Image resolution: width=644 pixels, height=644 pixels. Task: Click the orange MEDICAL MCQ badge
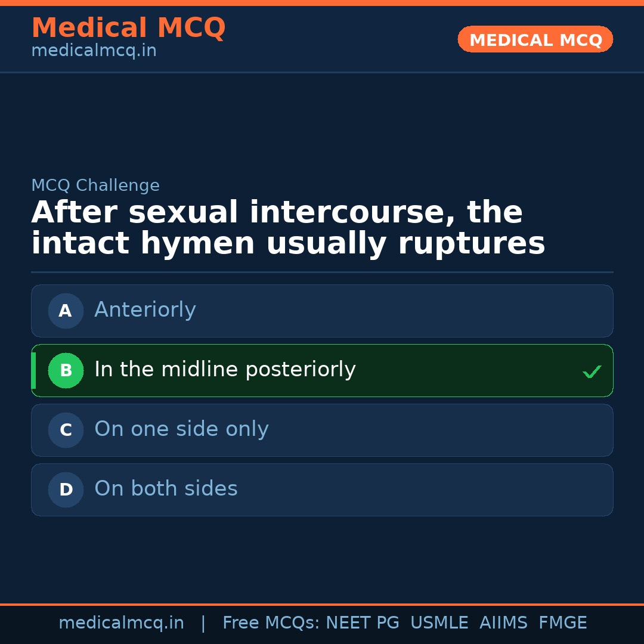(535, 39)
